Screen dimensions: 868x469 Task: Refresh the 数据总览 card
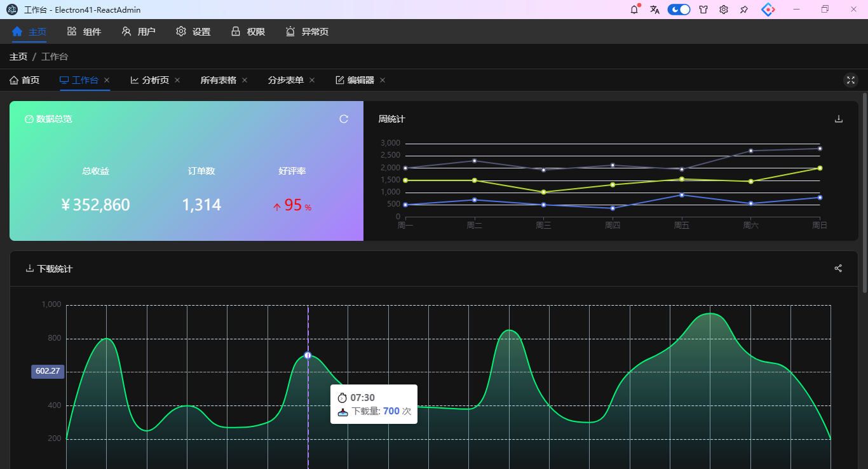click(x=344, y=119)
